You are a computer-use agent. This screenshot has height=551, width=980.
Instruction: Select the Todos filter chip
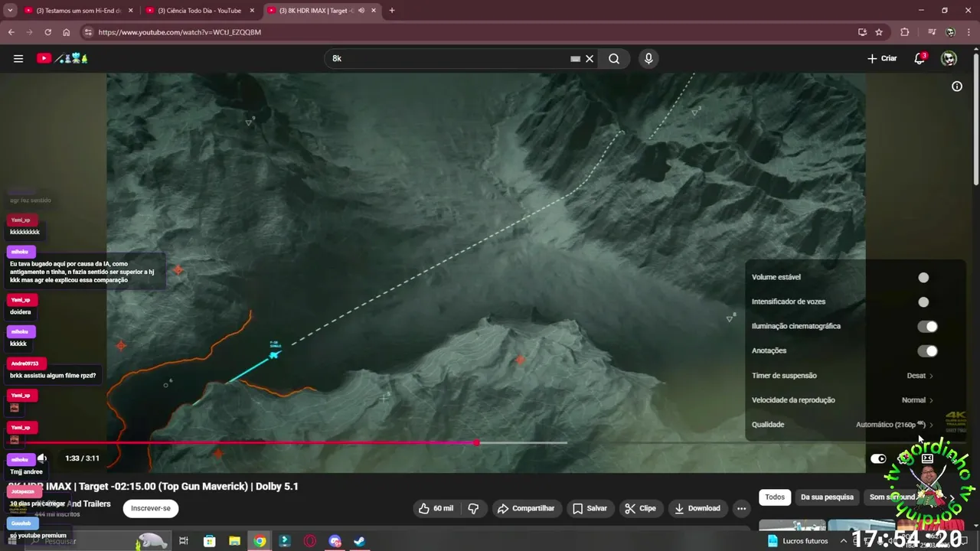tap(775, 497)
